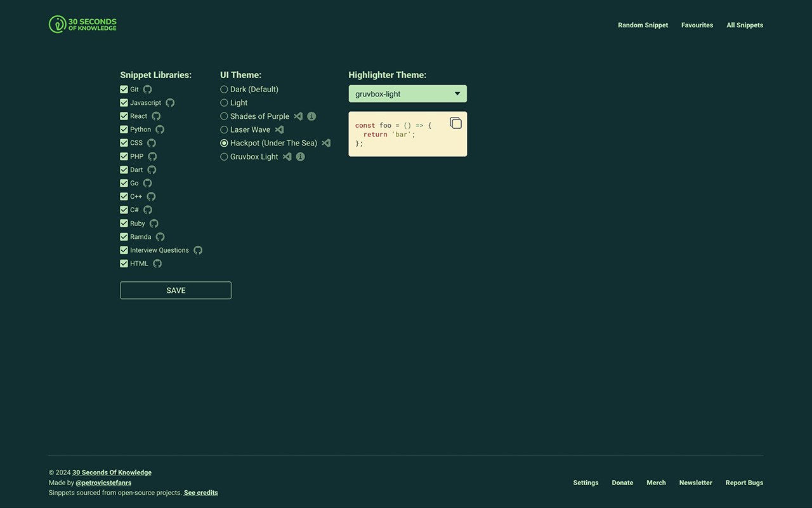This screenshot has height=508, width=812.
Task: Open the GitHub icon next to PHP
Action: [x=152, y=156]
